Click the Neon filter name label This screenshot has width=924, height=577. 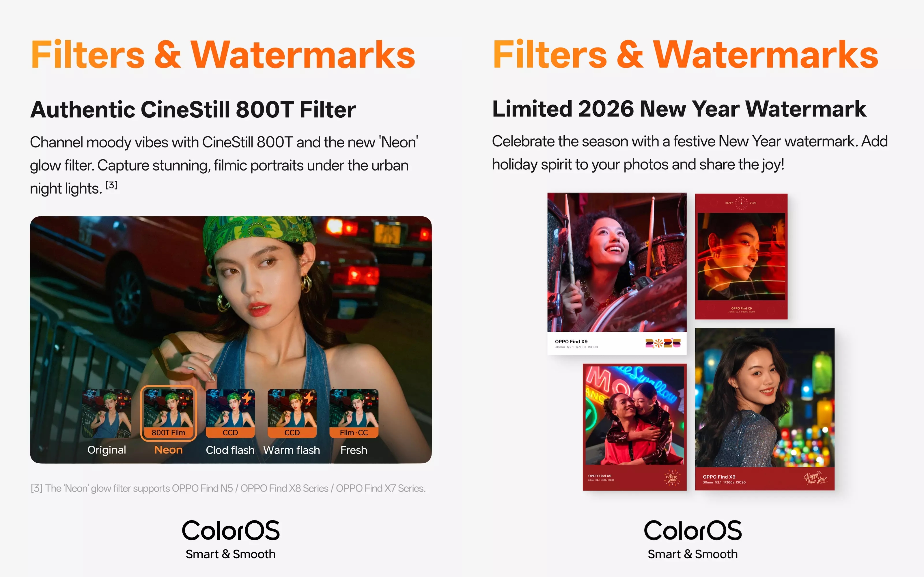pyautogui.click(x=168, y=450)
